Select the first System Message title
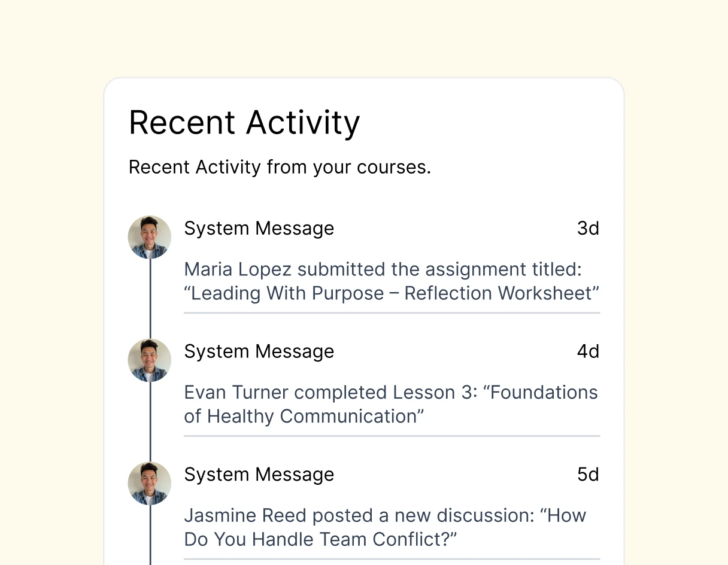The height and width of the screenshot is (565, 728). (259, 228)
